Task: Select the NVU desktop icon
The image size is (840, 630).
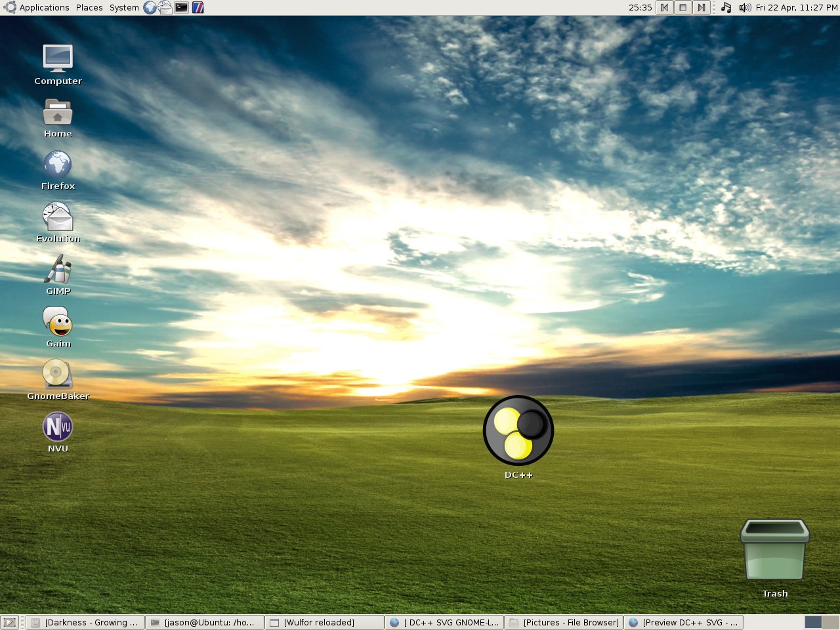Action: [58, 432]
